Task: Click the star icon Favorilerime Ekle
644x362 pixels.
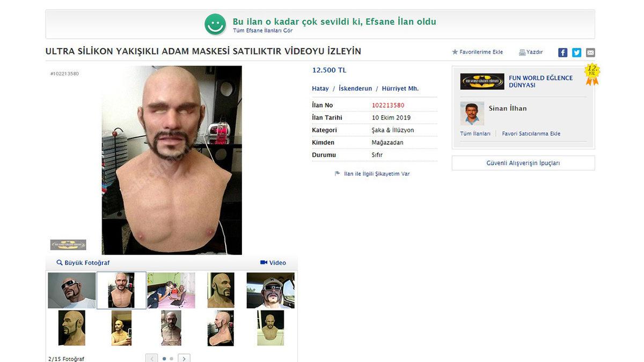Action: pyautogui.click(x=455, y=52)
